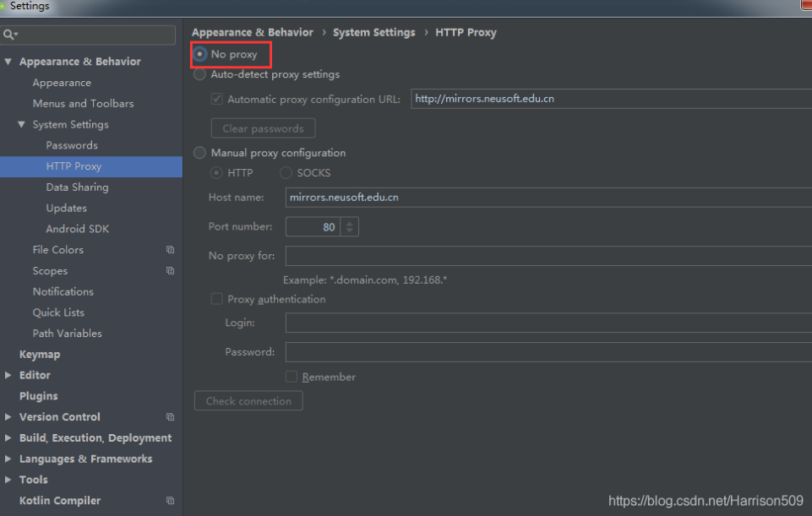Click project-level icon beside Version Control
The width and height of the screenshot is (812, 516).
click(170, 417)
